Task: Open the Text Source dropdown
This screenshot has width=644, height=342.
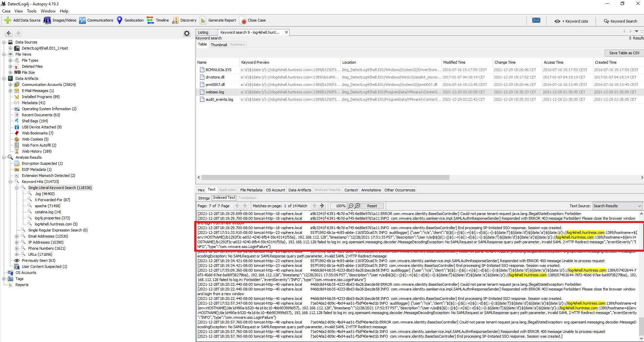Action: point(617,206)
